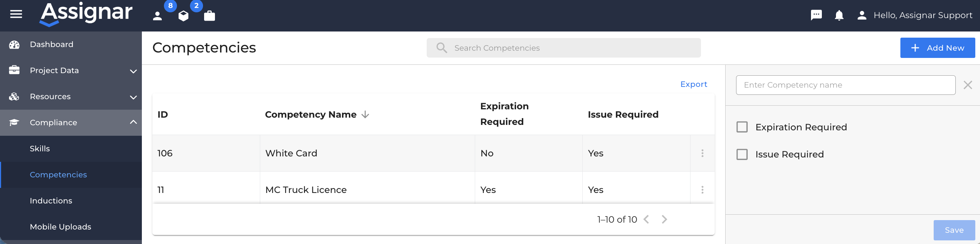Open the hamburger navigation menu
The image size is (980, 244).
(16, 14)
